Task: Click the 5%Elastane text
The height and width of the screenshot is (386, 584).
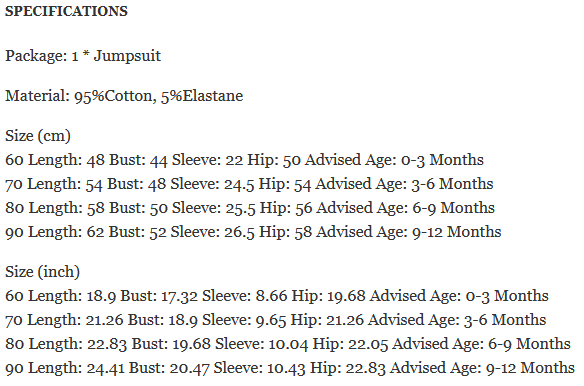Action: click(202, 96)
